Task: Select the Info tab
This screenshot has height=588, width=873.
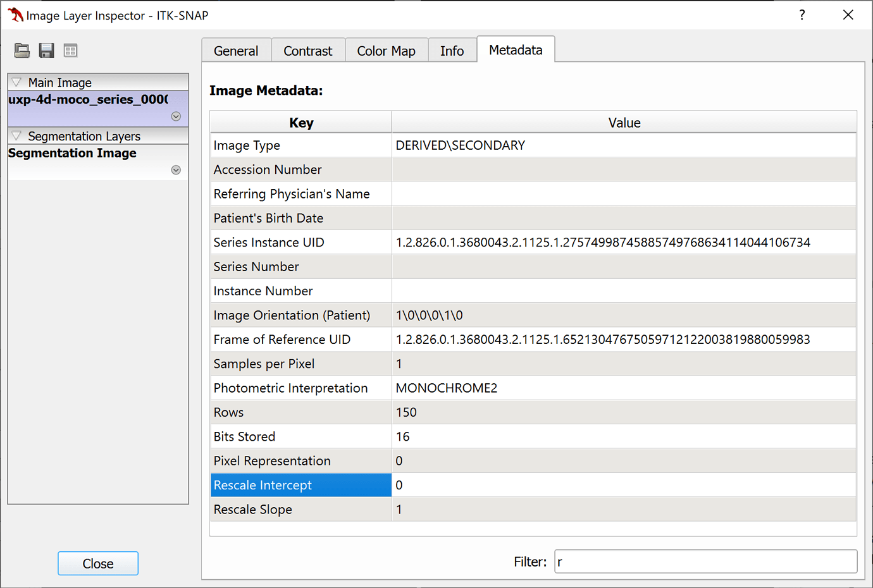Action: click(x=452, y=51)
